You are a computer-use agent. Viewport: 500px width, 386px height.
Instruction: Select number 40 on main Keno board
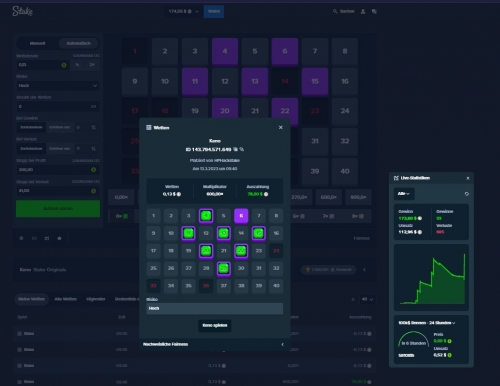[x=345, y=171]
